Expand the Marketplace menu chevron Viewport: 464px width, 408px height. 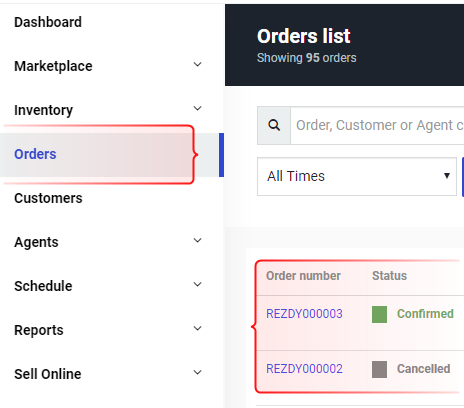point(198,64)
